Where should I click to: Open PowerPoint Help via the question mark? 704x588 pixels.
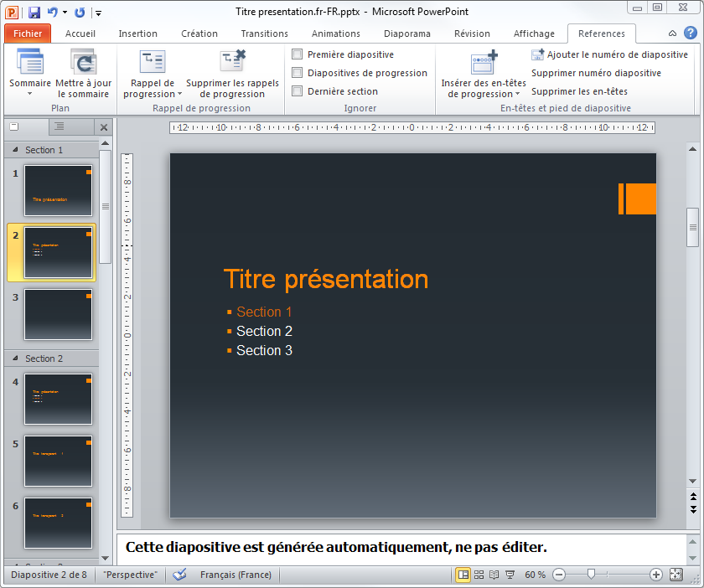point(690,33)
